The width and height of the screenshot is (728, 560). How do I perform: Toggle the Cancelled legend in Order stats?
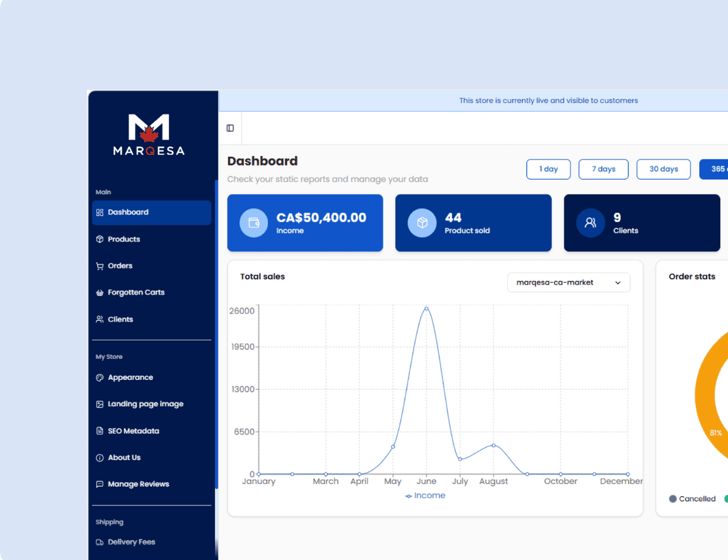pyautogui.click(x=692, y=499)
